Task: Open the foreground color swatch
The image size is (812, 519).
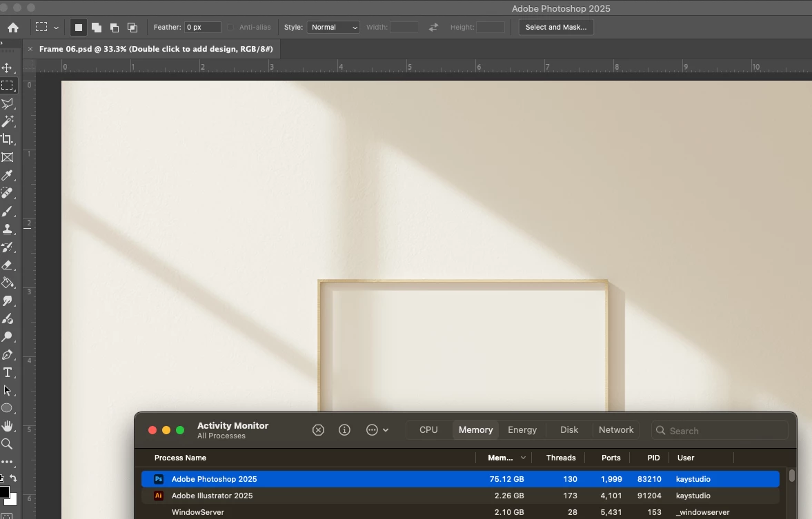Action: pos(3,492)
